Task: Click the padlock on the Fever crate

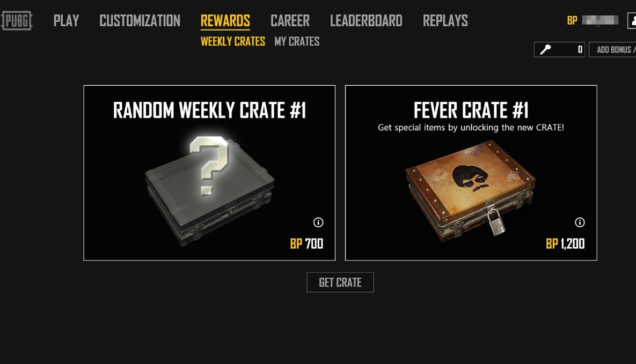Action: [x=495, y=222]
